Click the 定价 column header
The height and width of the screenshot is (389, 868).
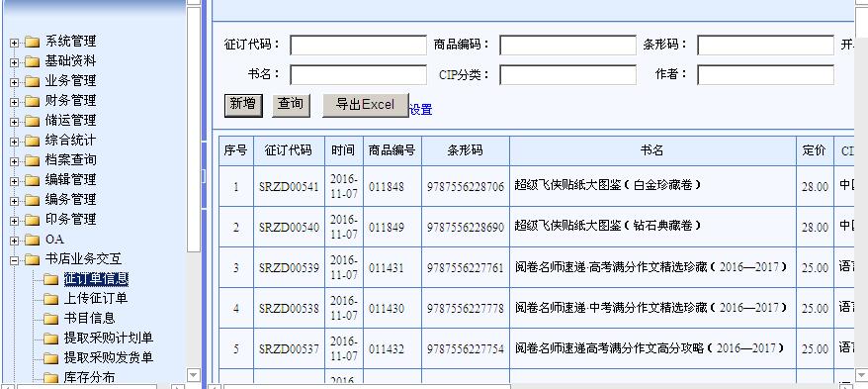click(815, 150)
